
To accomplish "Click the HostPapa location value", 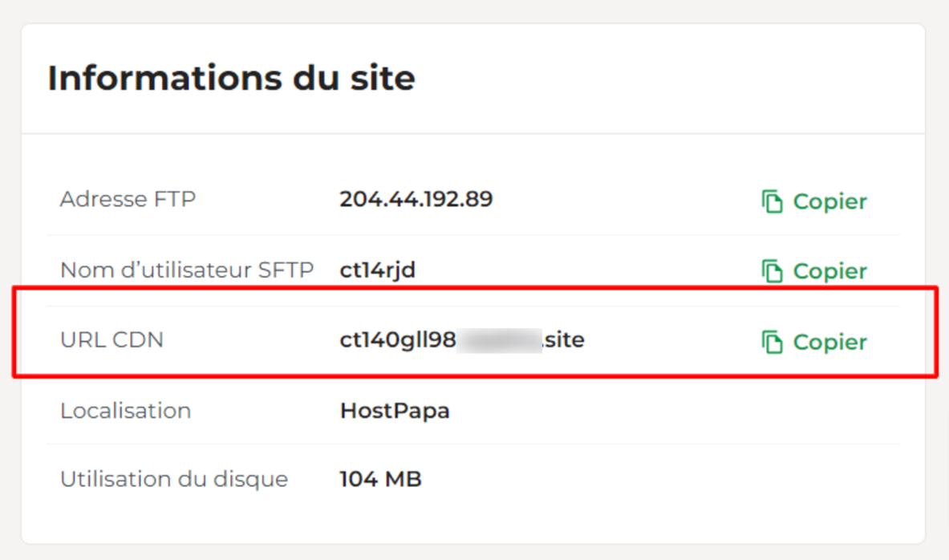I will point(395,411).
